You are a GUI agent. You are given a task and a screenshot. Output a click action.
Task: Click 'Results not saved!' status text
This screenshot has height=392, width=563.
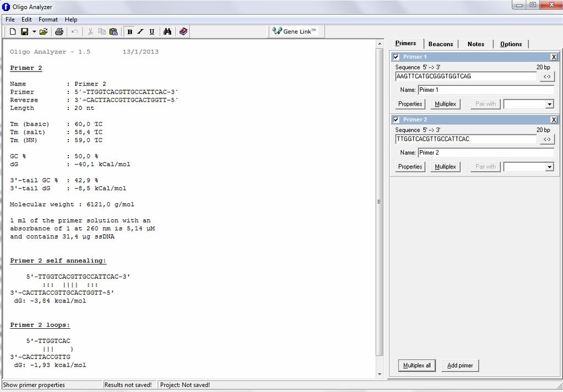pyautogui.click(x=128, y=385)
